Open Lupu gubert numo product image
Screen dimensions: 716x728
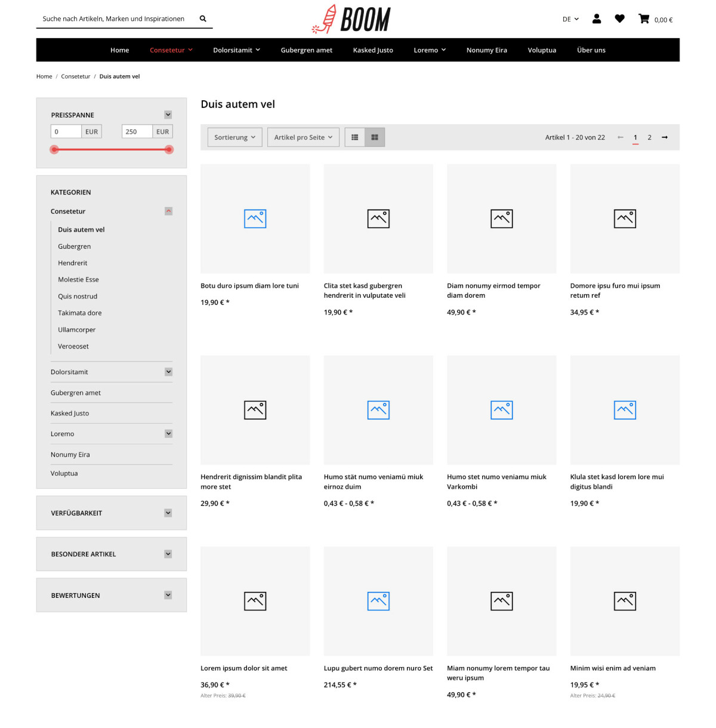click(x=378, y=601)
